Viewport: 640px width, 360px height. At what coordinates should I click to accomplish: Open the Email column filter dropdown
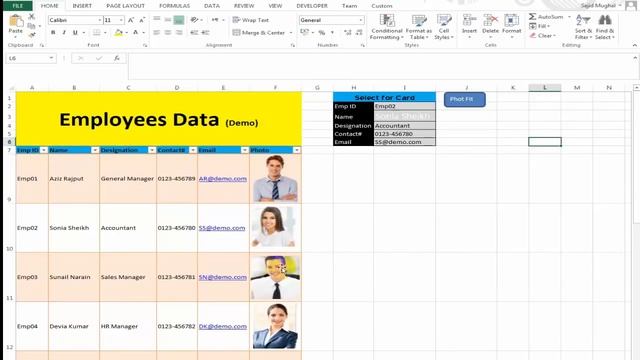click(x=244, y=150)
